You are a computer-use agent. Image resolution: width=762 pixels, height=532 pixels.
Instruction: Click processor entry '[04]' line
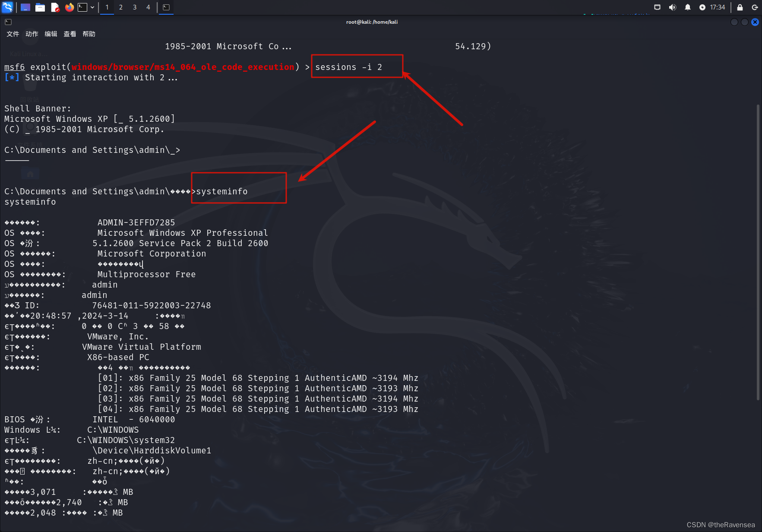pyautogui.click(x=258, y=409)
